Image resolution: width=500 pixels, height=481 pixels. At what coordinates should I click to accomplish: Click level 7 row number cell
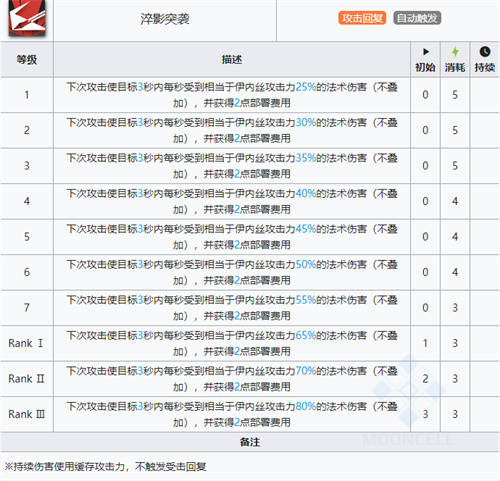(x=27, y=308)
